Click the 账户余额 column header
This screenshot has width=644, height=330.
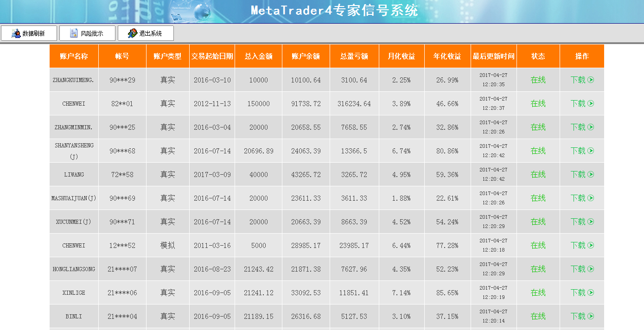click(x=306, y=56)
